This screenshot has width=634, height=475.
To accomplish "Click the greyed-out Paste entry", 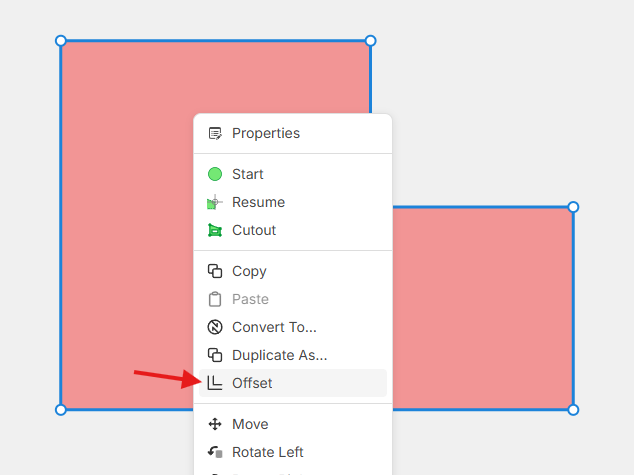I will tap(250, 299).
